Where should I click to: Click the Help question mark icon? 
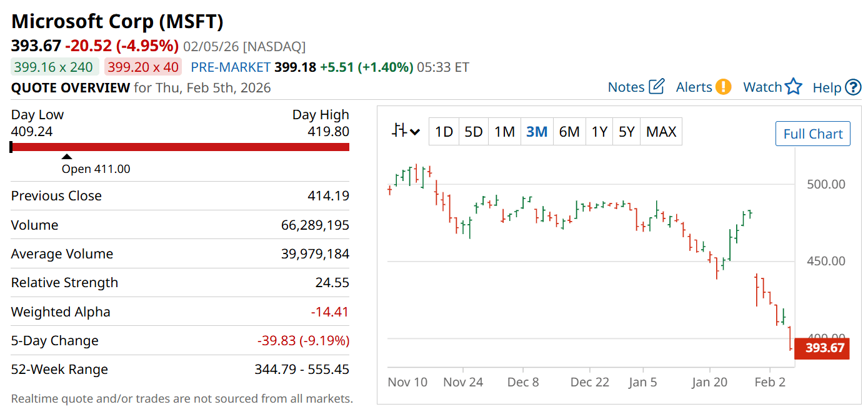[853, 87]
